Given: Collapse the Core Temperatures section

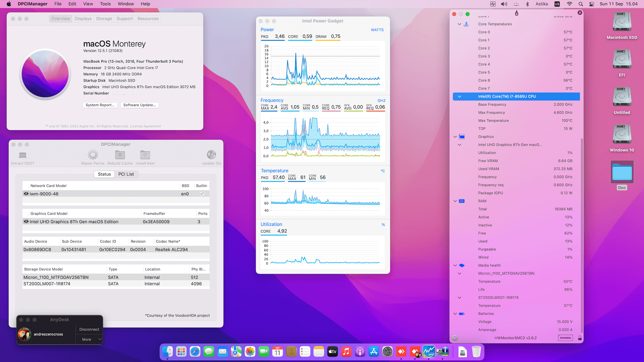Looking at the screenshot, I should point(460,24).
